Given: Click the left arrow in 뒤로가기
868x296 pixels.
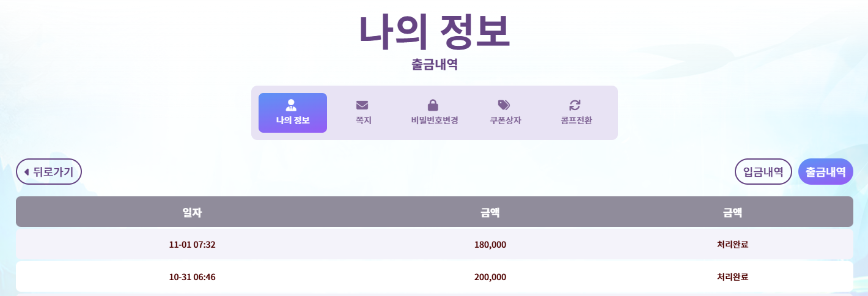Looking at the screenshot, I should pos(26,172).
